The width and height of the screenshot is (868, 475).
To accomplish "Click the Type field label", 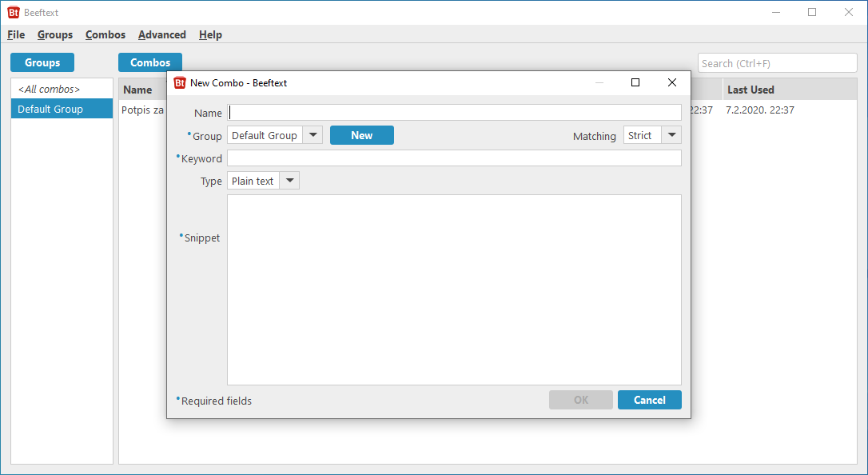I will click(x=211, y=182).
